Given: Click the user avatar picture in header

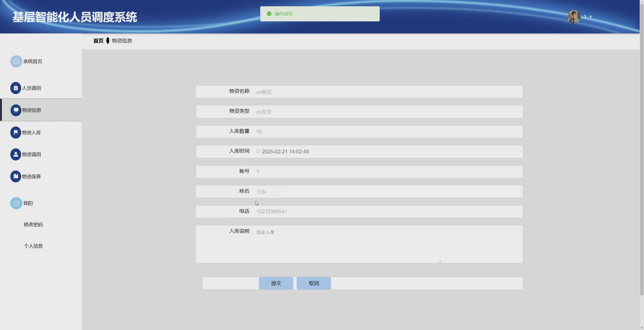Looking at the screenshot, I should click(574, 17).
